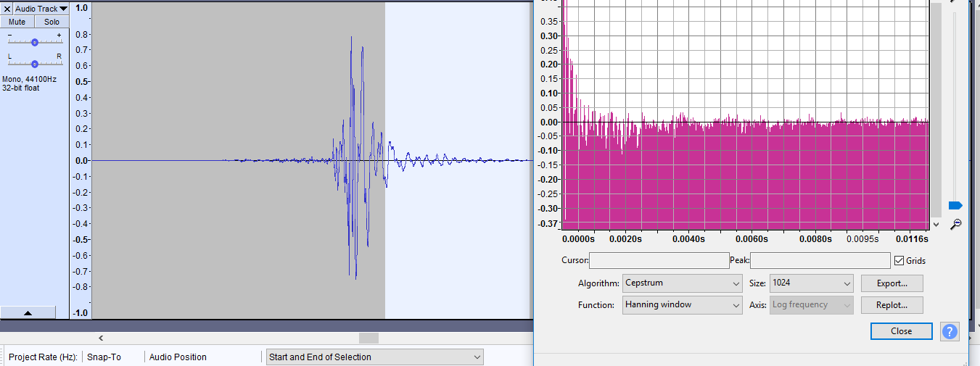Screen dimensions: 980x366
Task: Uncheck the Grids checkbox
Action: [899, 261]
